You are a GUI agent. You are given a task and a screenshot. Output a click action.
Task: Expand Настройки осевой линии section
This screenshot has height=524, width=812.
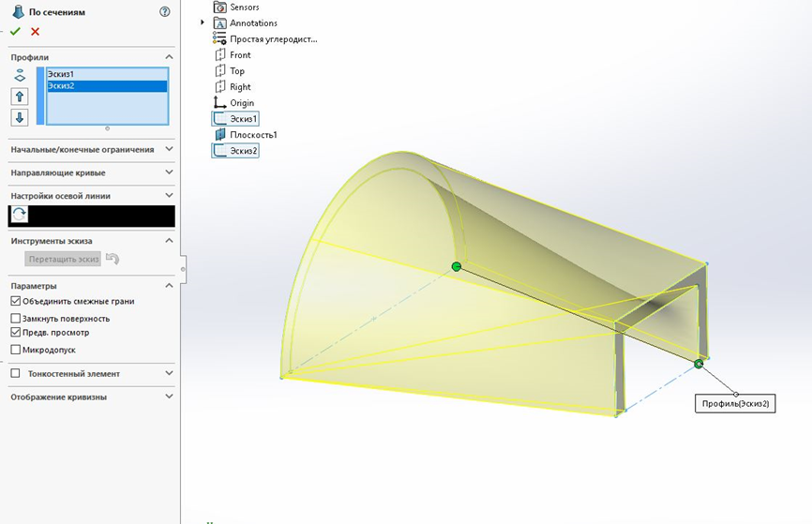tap(169, 196)
